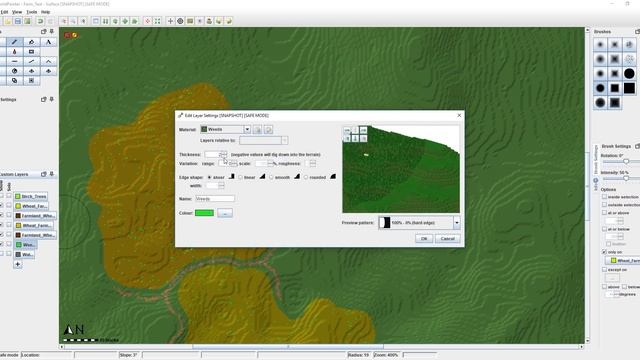Add a new custom layer with plus button

(x=18, y=264)
